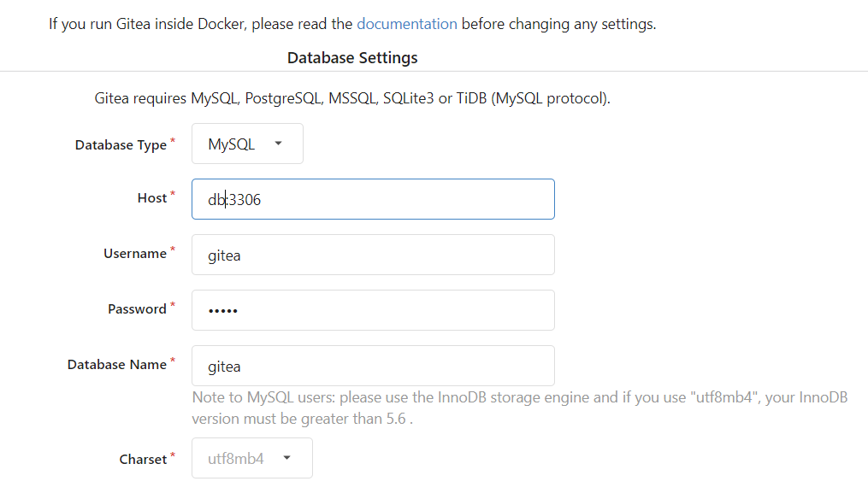Click the InnoDB note to MySQL users
868x493 pixels.
point(519,408)
